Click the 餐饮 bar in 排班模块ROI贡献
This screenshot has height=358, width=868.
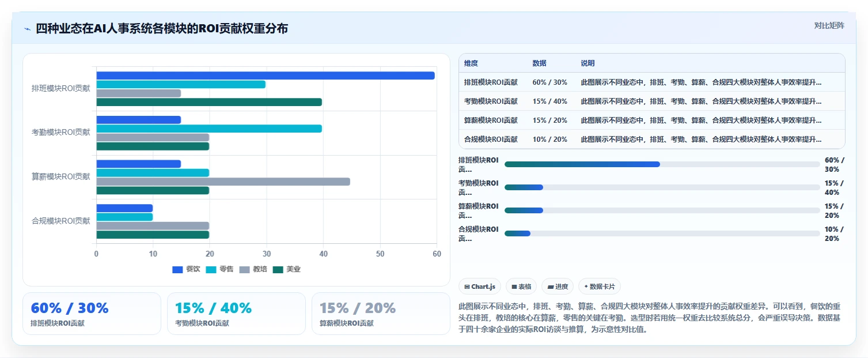tap(266, 76)
